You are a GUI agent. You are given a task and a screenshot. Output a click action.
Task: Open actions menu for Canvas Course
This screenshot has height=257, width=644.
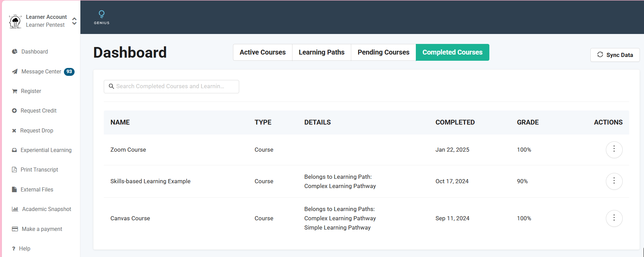pos(614,218)
